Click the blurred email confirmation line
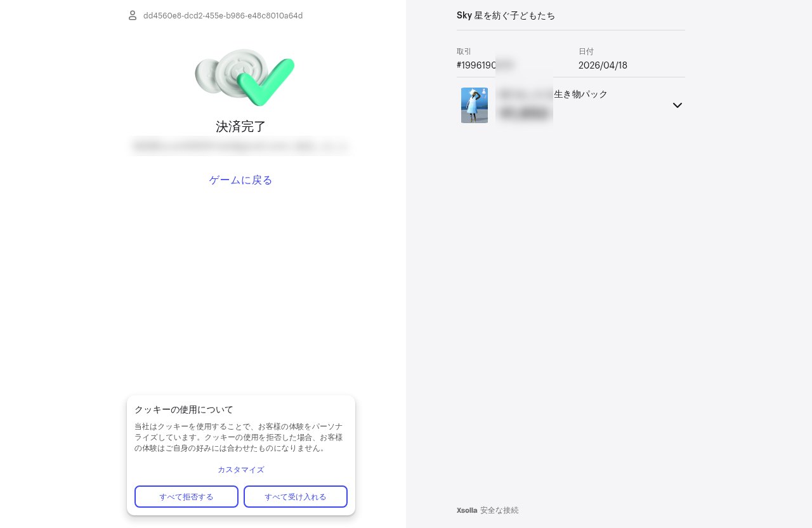 (x=240, y=146)
